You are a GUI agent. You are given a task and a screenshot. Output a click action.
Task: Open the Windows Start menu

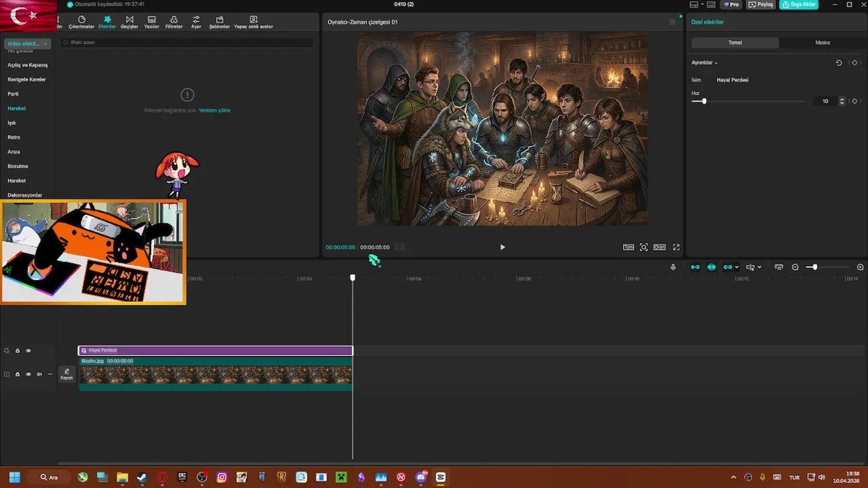point(14,477)
